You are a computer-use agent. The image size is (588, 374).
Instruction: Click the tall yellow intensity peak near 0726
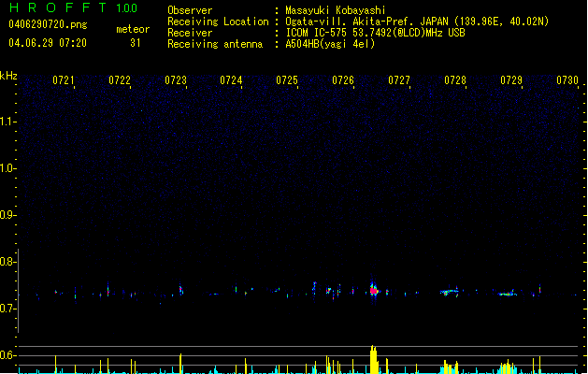374,359
